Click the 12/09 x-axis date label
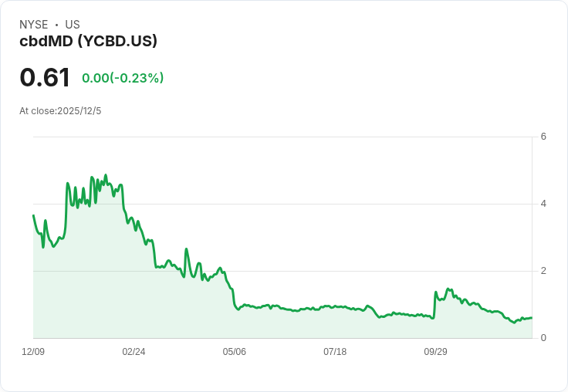This screenshot has height=392, width=568. (33, 352)
